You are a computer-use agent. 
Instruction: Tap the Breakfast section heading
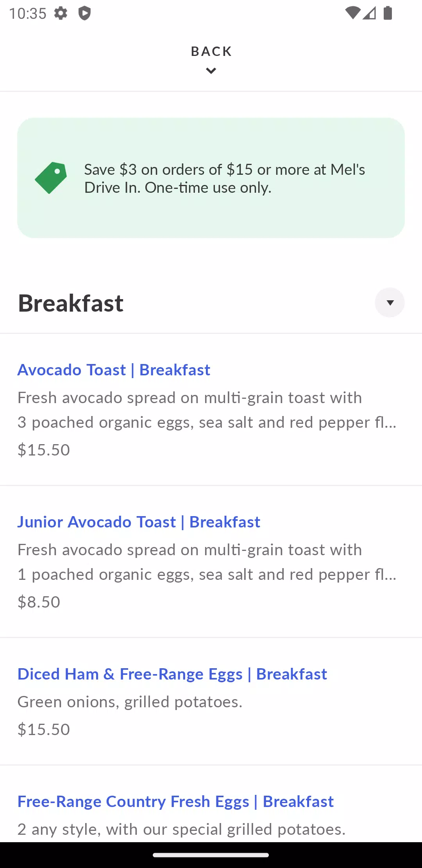pyautogui.click(x=71, y=303)
